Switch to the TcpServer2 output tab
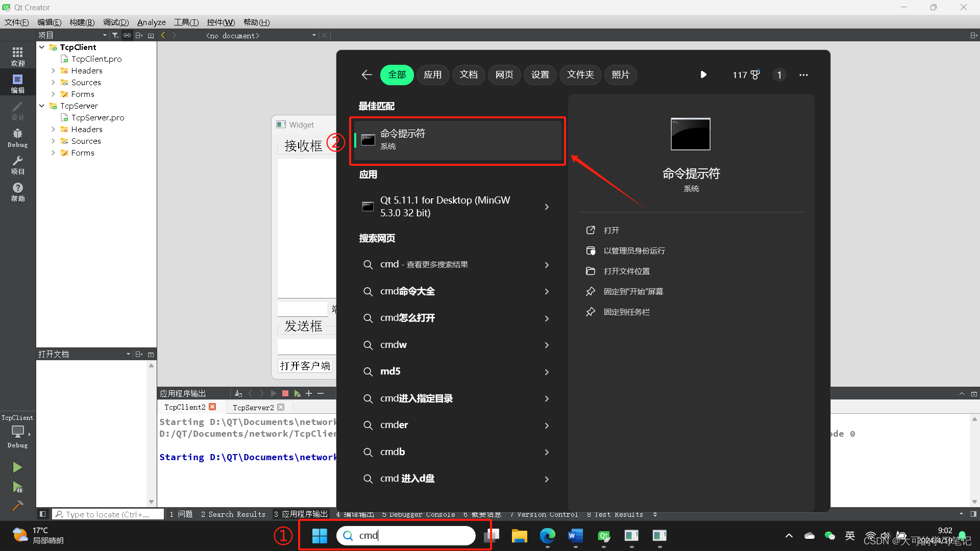Viewport: 980px width, 551px height. (x=253, y=407)
